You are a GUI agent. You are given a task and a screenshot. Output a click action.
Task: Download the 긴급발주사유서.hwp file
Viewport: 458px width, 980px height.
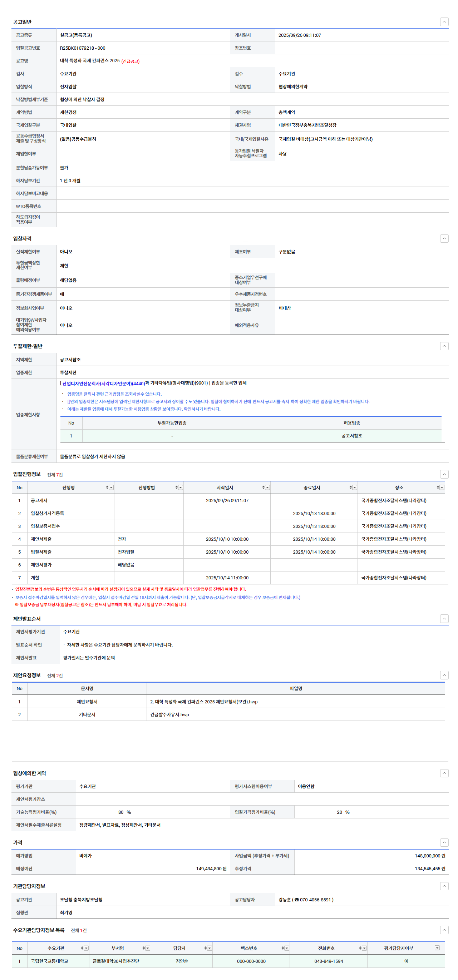point(169,715)
